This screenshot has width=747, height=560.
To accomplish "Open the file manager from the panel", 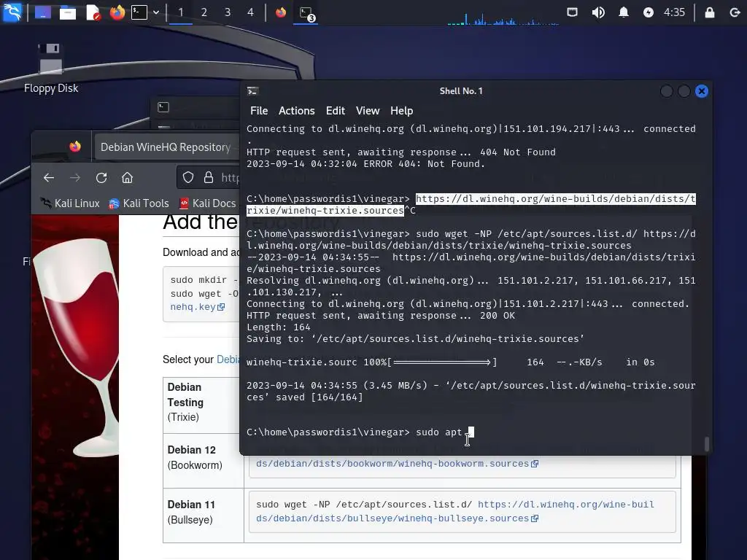I will 68,12.
